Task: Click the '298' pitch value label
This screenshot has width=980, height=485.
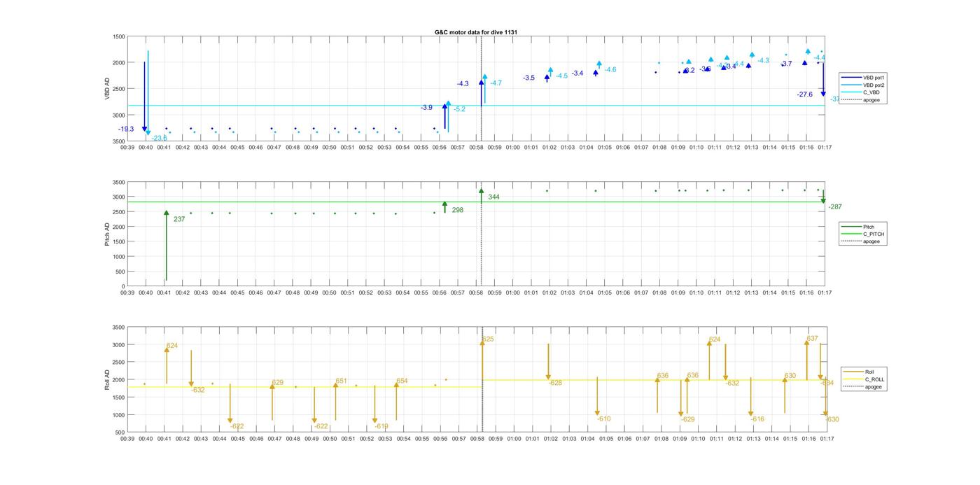Action: click(457, 210)
